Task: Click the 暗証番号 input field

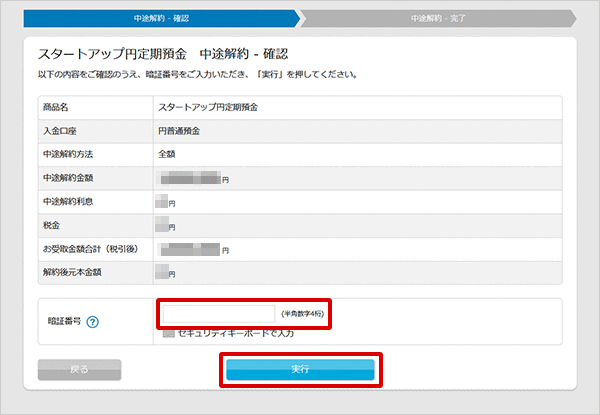Action: [218, 314]
